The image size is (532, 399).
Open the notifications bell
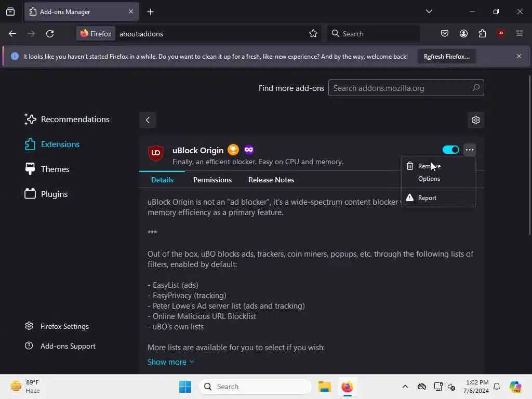point(497,387)
